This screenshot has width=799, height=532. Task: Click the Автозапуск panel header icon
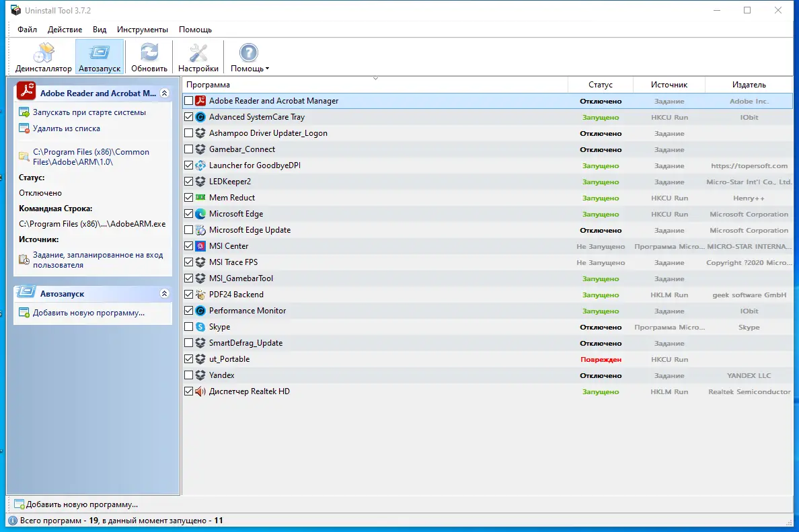click(26, 293)
